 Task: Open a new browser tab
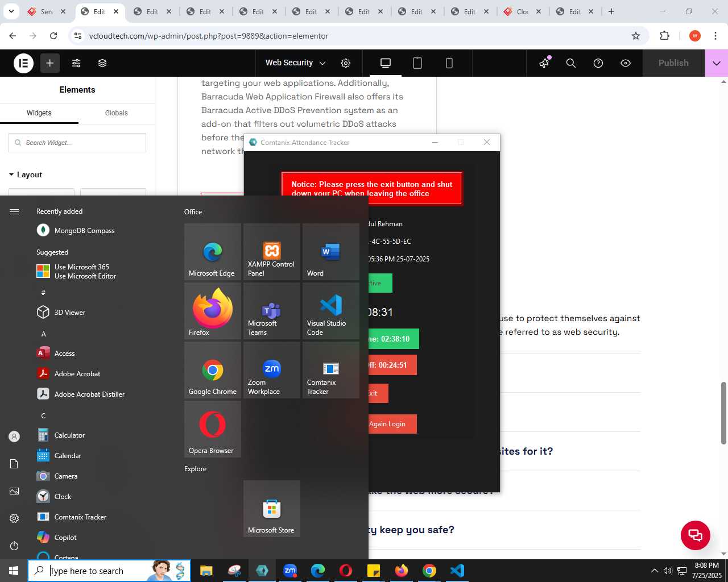coord(611,11)
